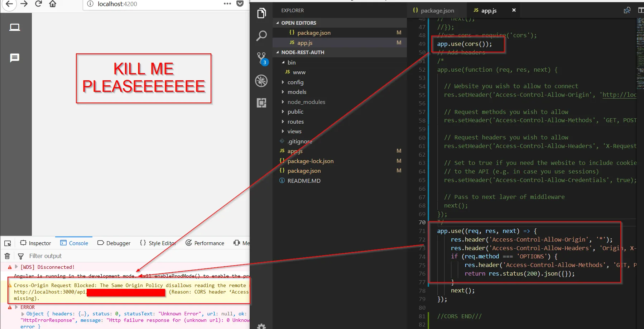Open app.js in the project tree

click(340, 151)
